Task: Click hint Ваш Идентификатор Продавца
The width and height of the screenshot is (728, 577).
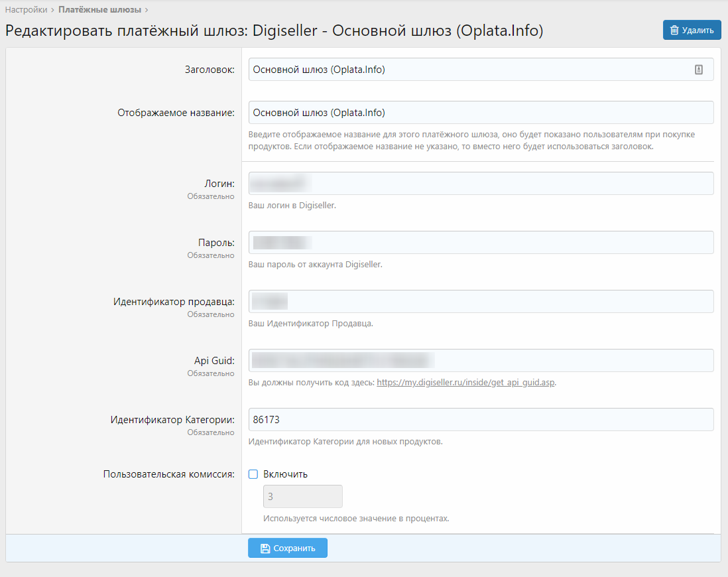Action: click(310, 324)
